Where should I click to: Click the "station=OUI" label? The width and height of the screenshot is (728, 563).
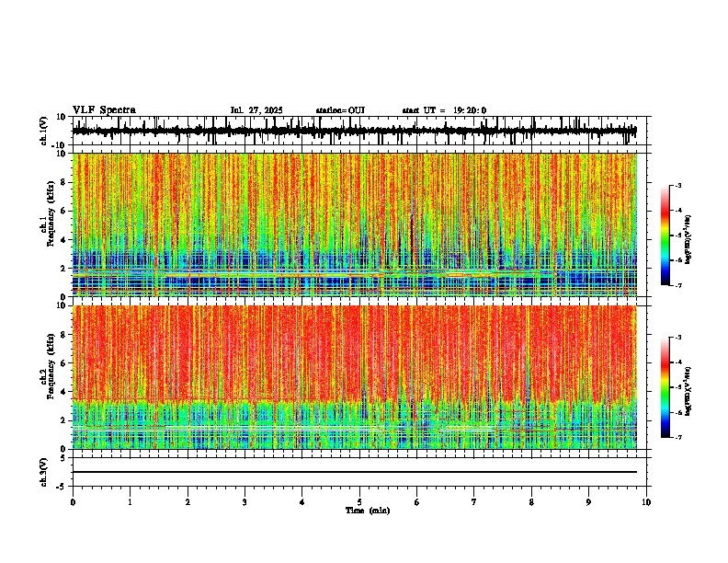tap(340, 110)
